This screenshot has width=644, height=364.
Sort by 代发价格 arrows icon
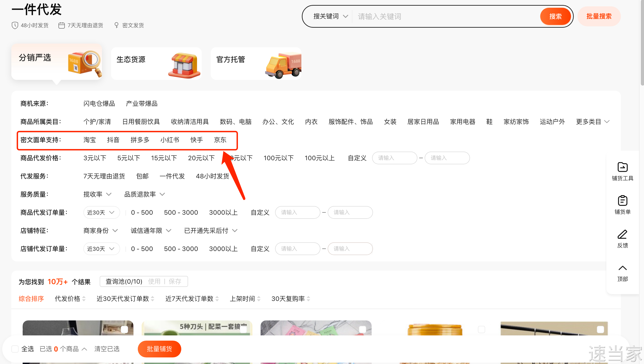click(x=84, y=299)
